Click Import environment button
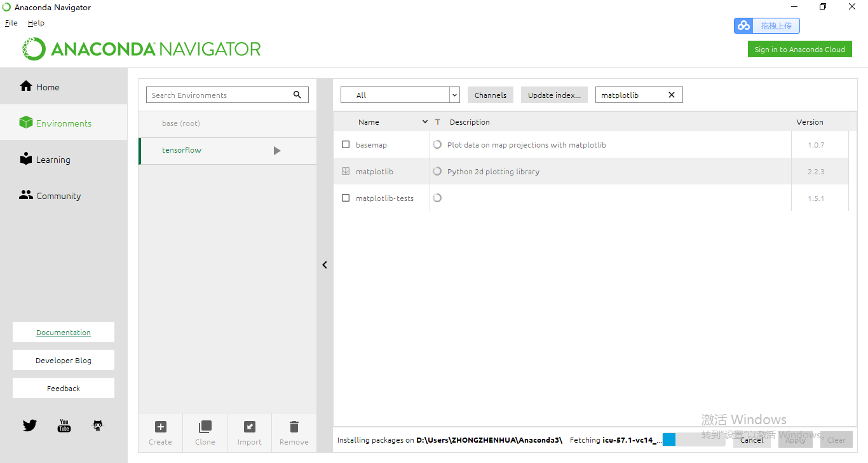Image resolution: width=868 pixels, height=463 pixels. (250, 433)
